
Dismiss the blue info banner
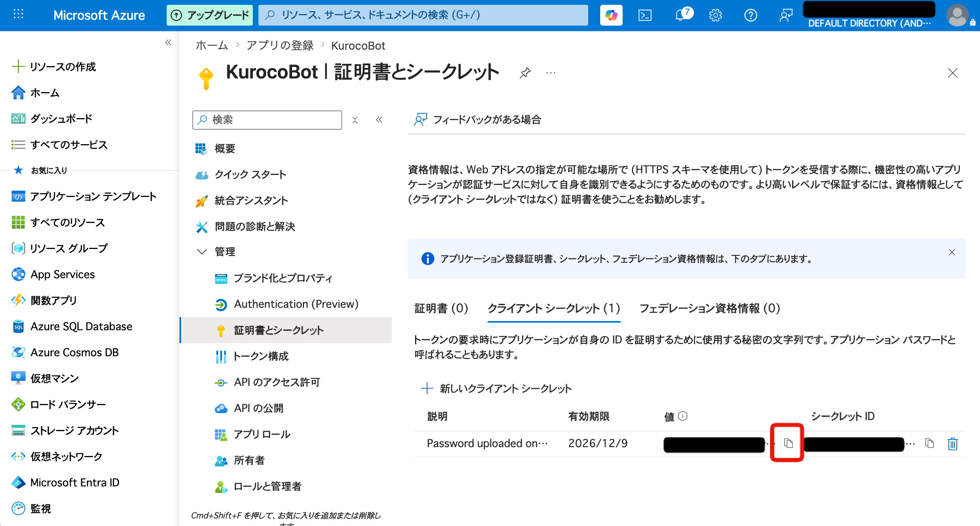(x=952, y=252)
